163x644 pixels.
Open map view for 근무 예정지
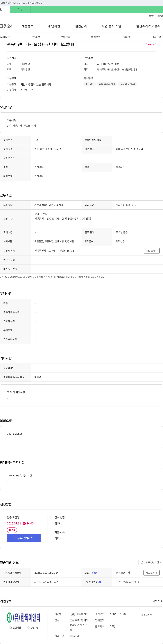click(151, 251)
